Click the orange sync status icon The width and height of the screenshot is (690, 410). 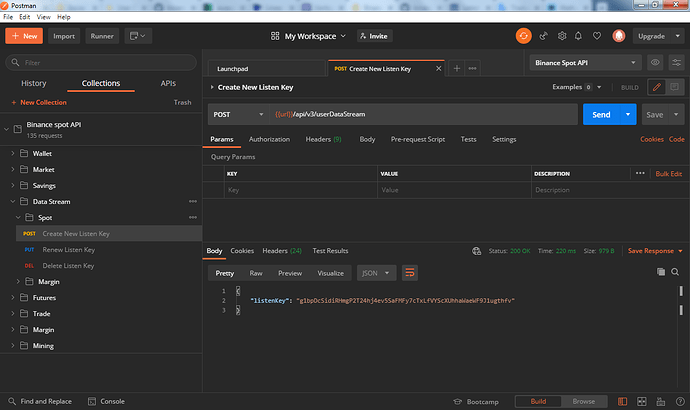[x=523, y=36]
